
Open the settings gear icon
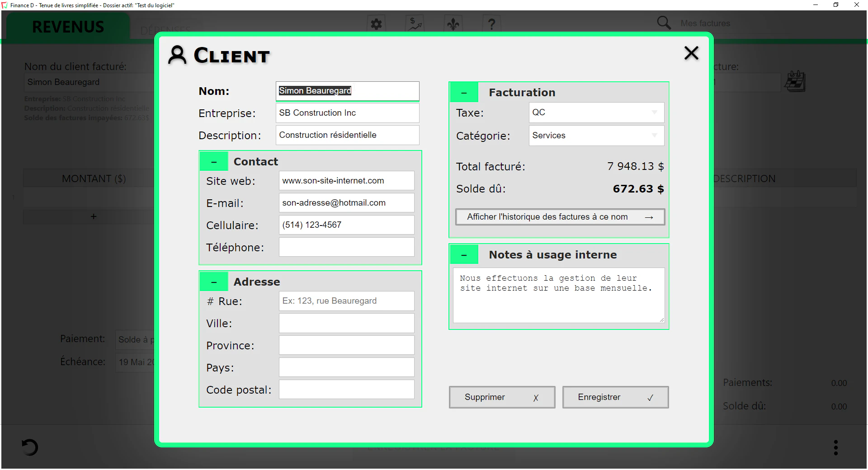(x=376, y=24)
